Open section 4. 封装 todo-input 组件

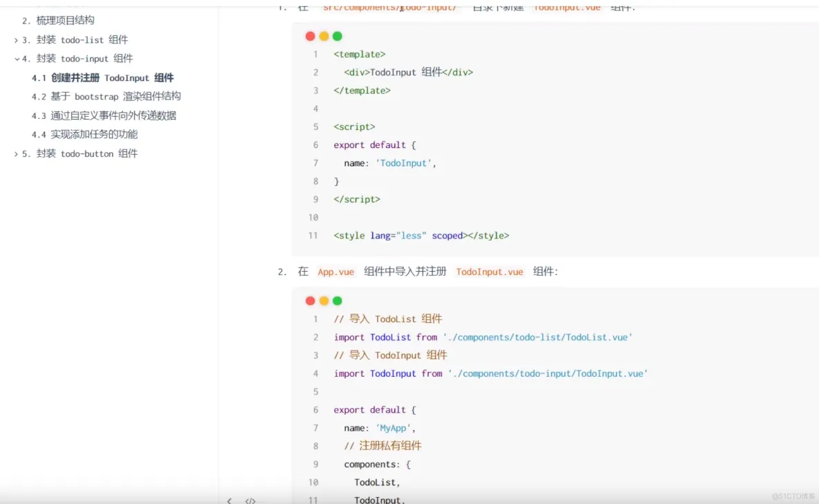tap(77, 59)
